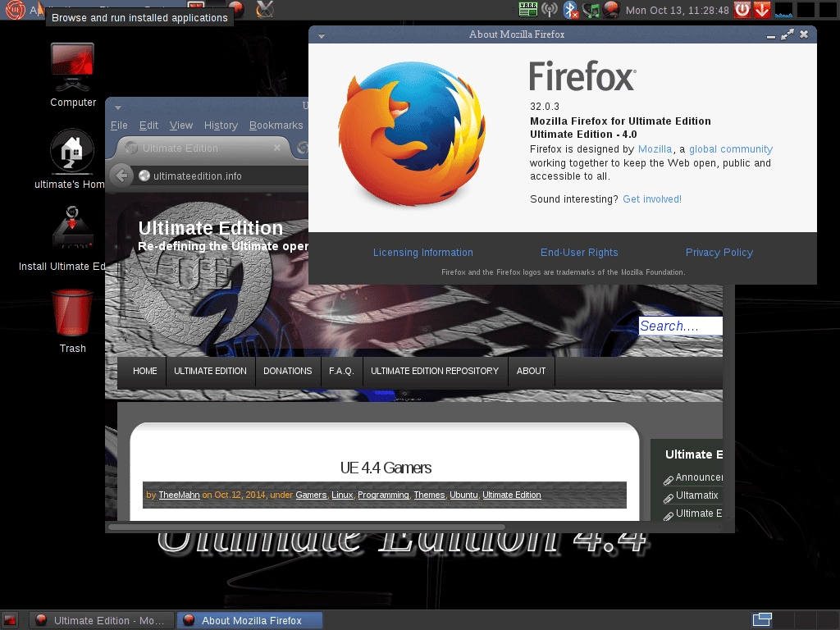840x630 pixels.
Task: Select About Mozilla Firefox taskbar button
Action: pyautogui.click(x=249, y=620)
